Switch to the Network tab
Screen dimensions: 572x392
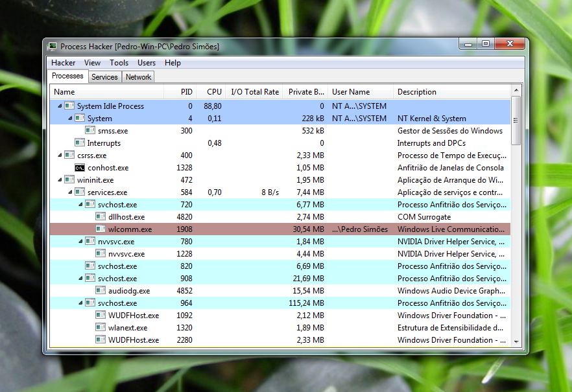(138, 77)
